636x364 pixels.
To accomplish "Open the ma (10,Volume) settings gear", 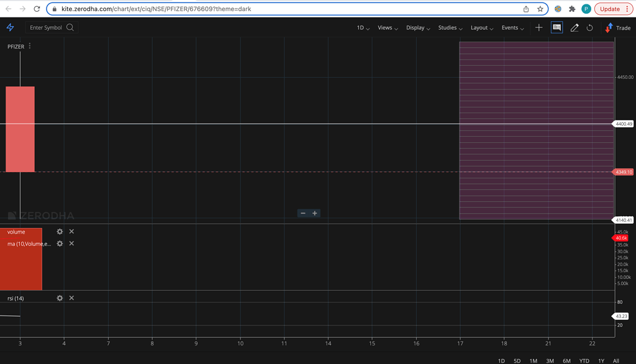I will pyautogui.click(x=59, y=243).
